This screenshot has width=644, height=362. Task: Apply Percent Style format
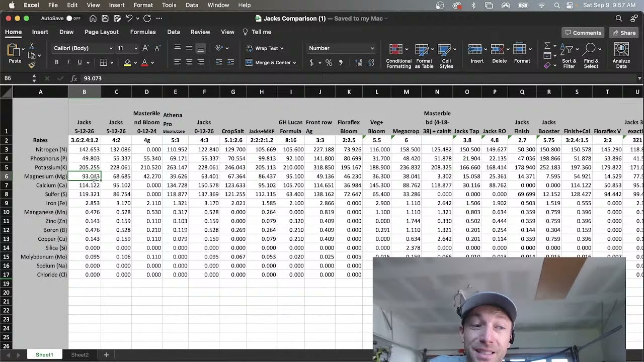coord(329,63)
